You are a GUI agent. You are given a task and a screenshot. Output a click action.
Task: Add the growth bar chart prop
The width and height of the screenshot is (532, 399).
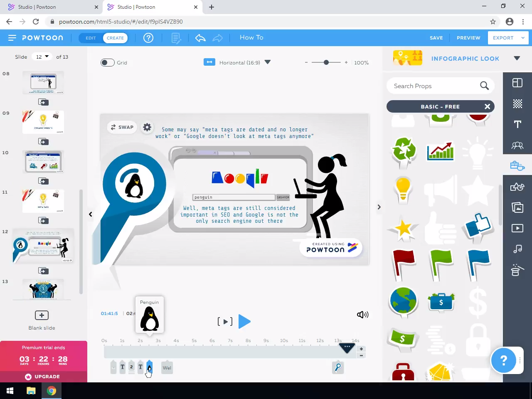[440, 151]
